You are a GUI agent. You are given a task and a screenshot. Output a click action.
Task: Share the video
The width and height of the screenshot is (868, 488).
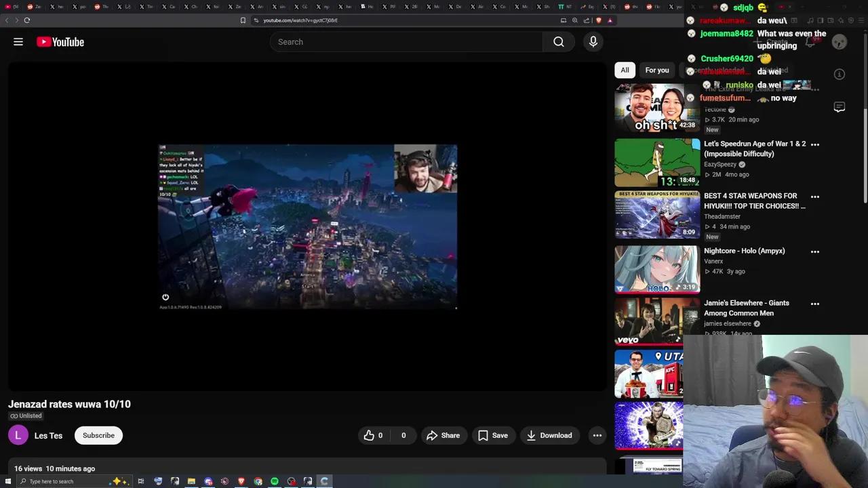443,435
